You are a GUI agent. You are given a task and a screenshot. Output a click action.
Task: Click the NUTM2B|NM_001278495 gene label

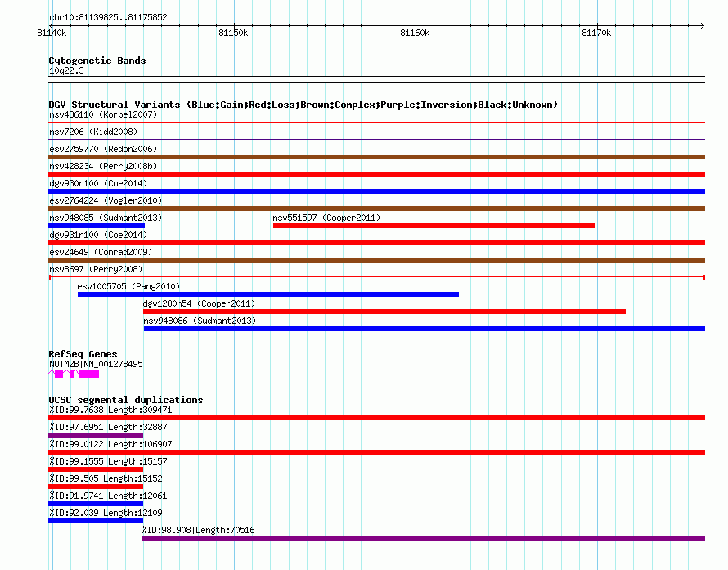pyautogui.click(x=96, y=365)
